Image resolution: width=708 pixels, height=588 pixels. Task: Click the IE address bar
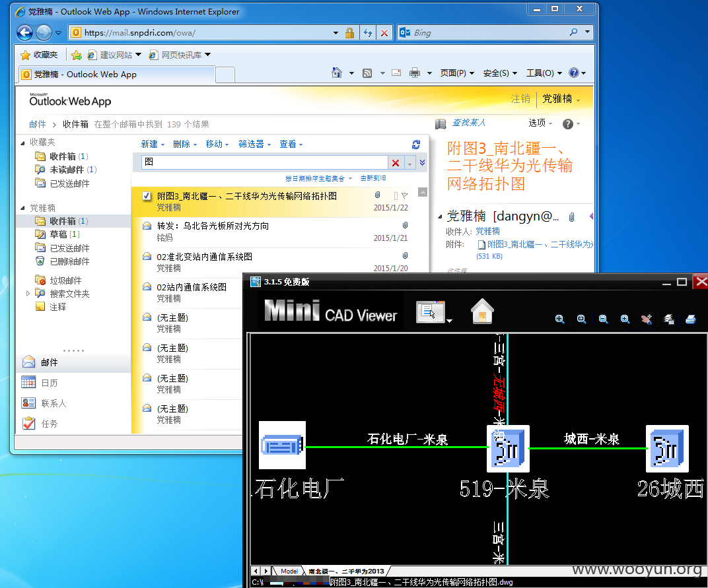tap(202, 32)
